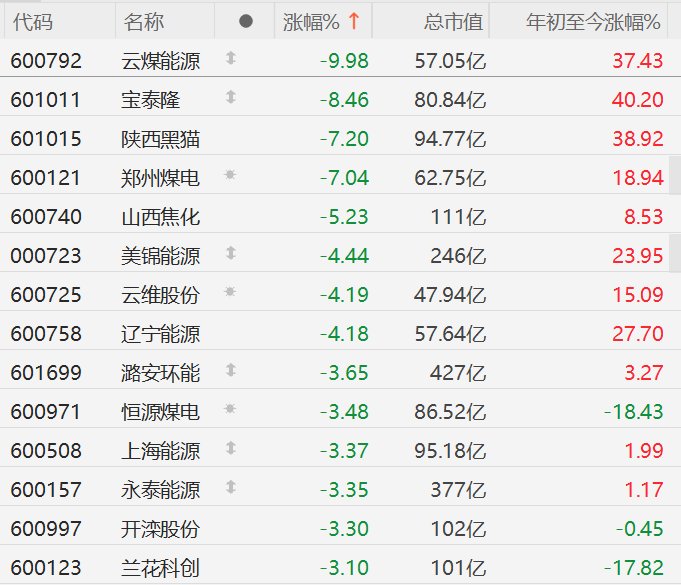Toggle sort order via the 涨幅% arrow
This screenshot has height=585, width=681.
point(353,21)
